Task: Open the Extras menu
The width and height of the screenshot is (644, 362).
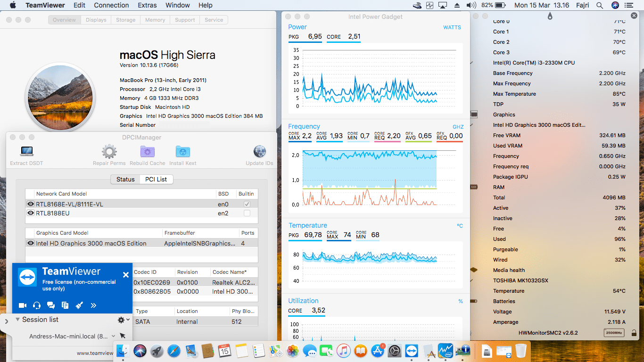Action: (147, 5)
